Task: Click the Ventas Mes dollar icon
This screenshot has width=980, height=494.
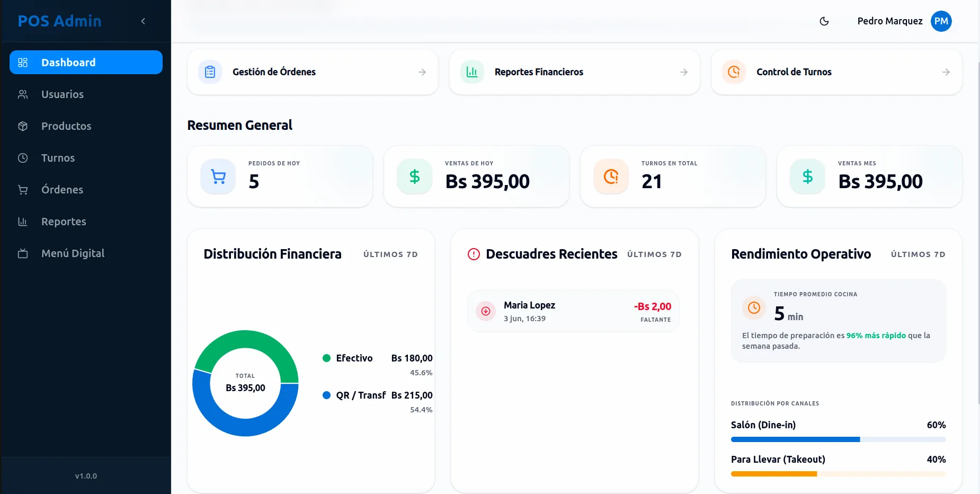Action: [x=808, y=177]
